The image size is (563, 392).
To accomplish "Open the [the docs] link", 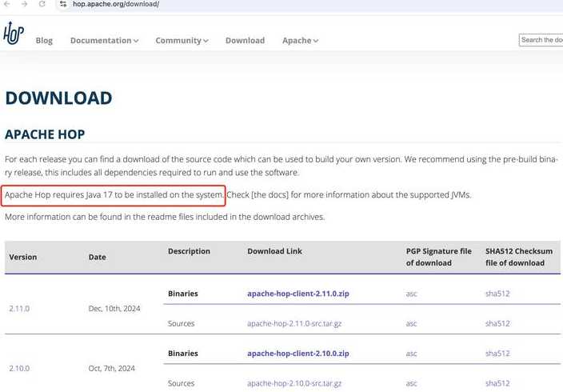I will pyautogui.click(x=270, y=194).
